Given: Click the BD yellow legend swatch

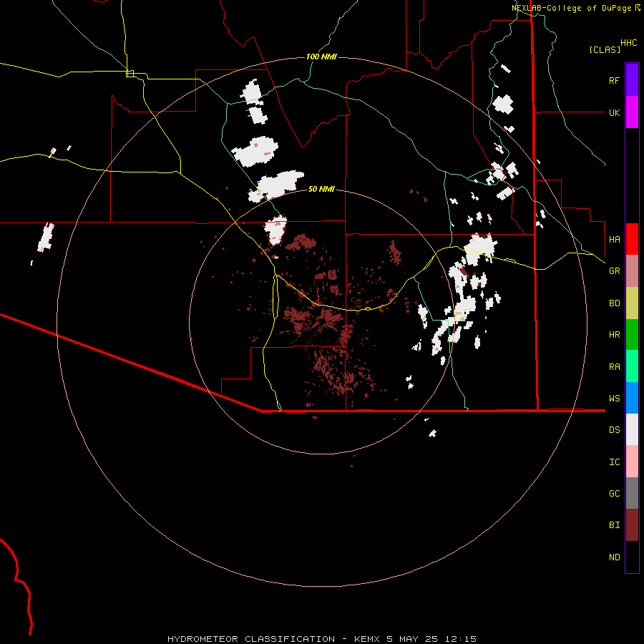Looking at the screenshot, I should coord(632,303).
